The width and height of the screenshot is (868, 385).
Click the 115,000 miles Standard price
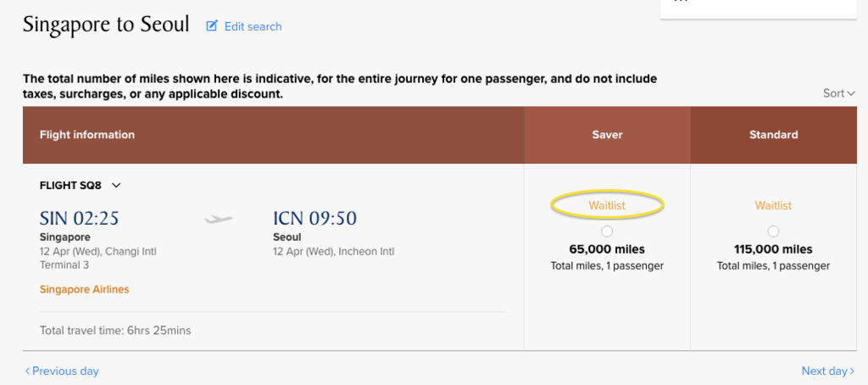point(773,249)
